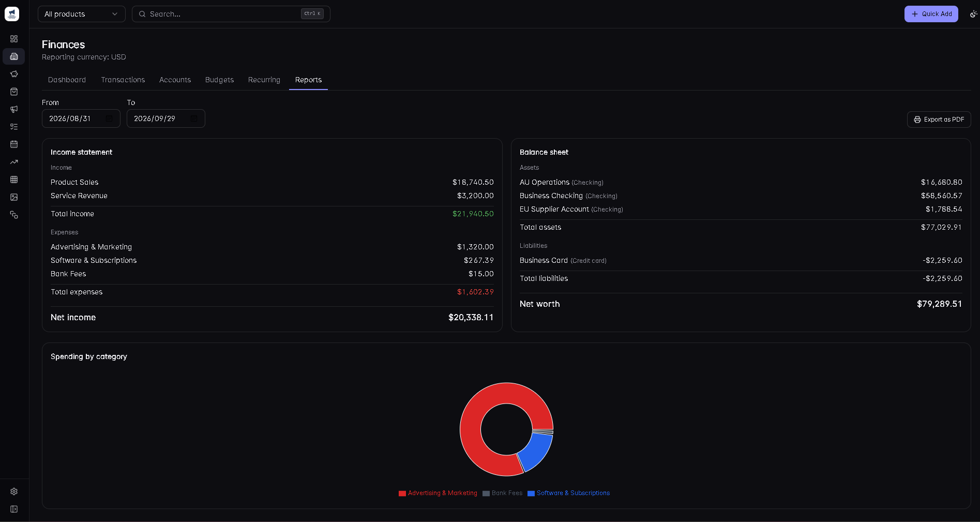Screen dimensions: 980x522
Task: Click the Service Revenue income row
Action: pyautogui.click(x=272, y=196)
